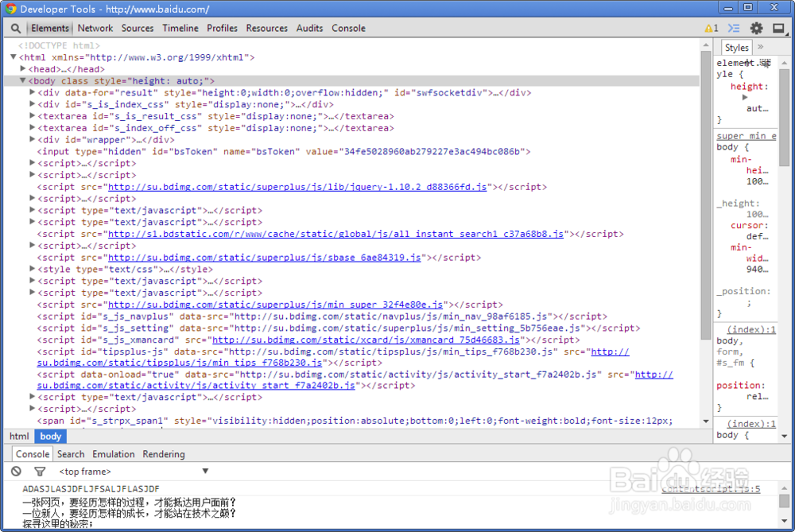Toggle the console drawer icon
The image size is (795, 532).
734,29
